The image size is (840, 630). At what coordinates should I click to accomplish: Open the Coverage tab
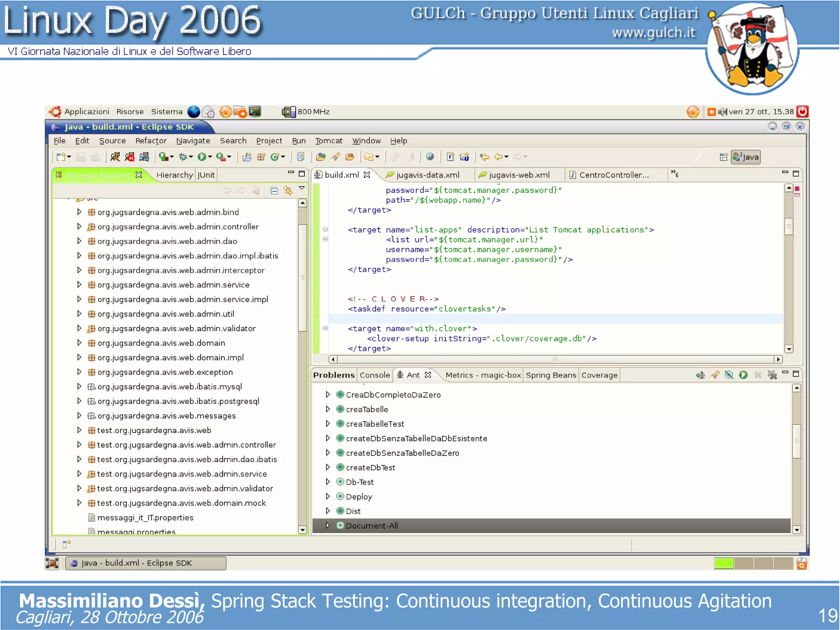pos(599,375)
